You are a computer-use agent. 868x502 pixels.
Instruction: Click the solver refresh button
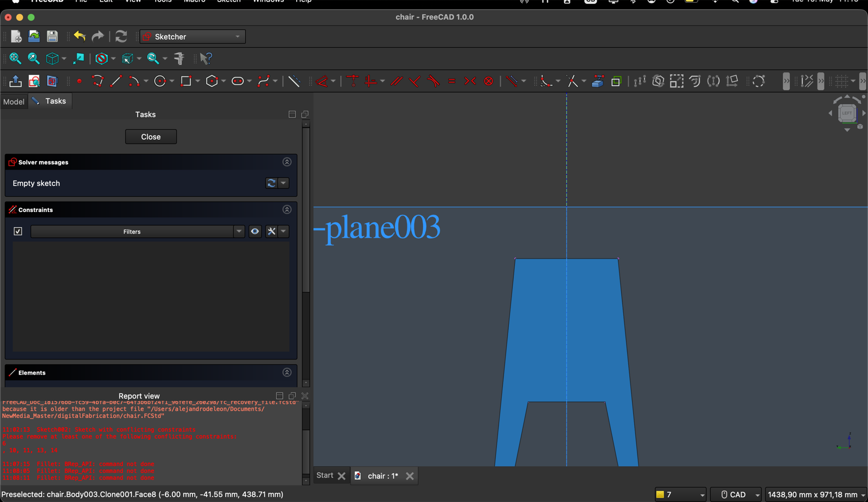point(272,183)
